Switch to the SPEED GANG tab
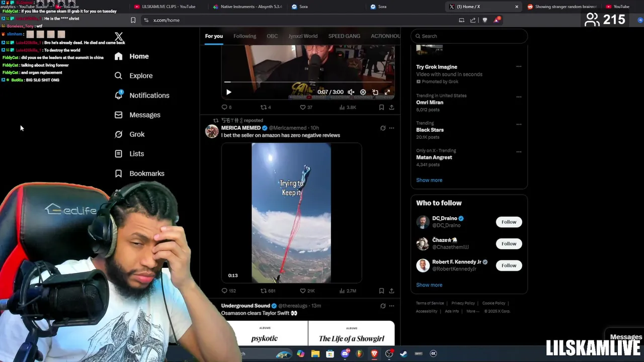This screenshot has height=362, width=644. coord(344,36)
